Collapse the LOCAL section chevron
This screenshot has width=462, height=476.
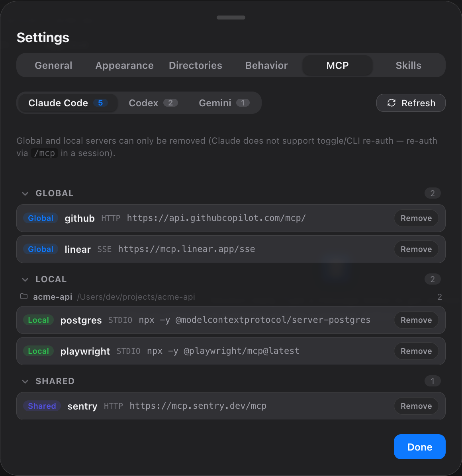coord(25,279)
